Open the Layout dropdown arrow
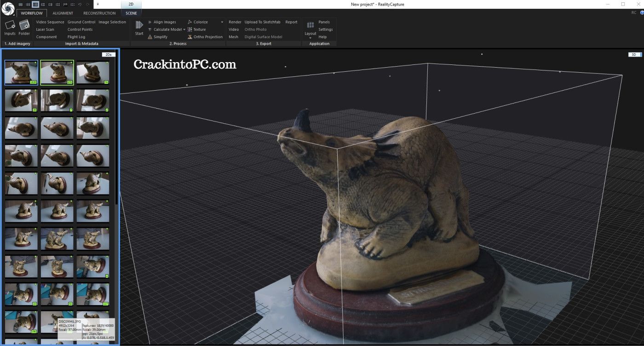644x346 pixels. (310, 38)
